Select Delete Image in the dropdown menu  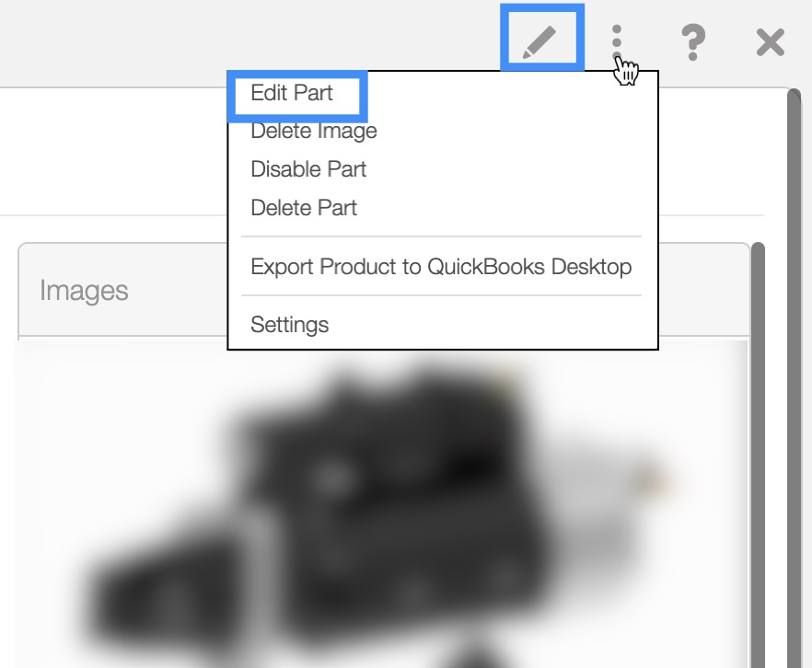click(314, 131)
